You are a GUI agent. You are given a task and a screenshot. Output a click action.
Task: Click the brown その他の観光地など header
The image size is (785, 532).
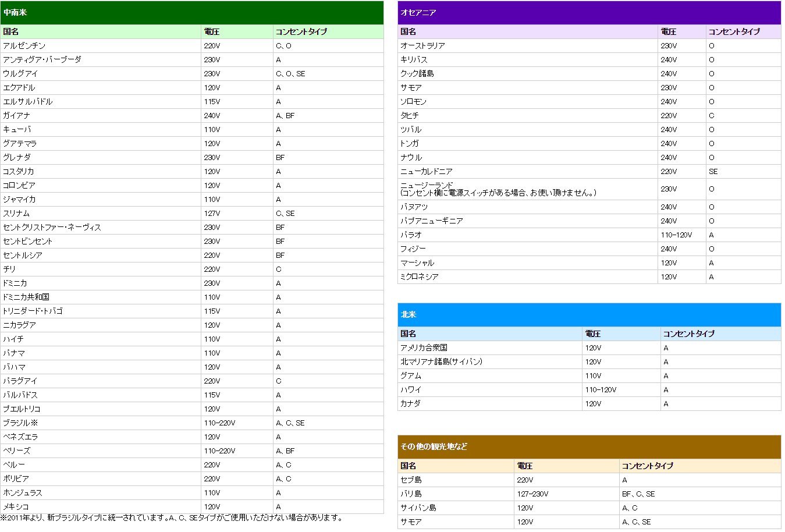pyautogui.click(x=589, y=446)
